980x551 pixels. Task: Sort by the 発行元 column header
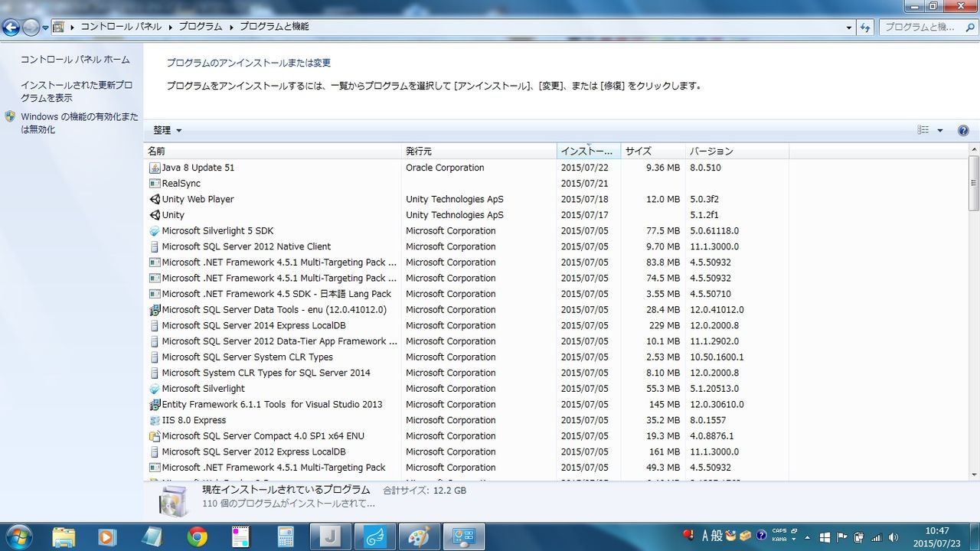480,152
